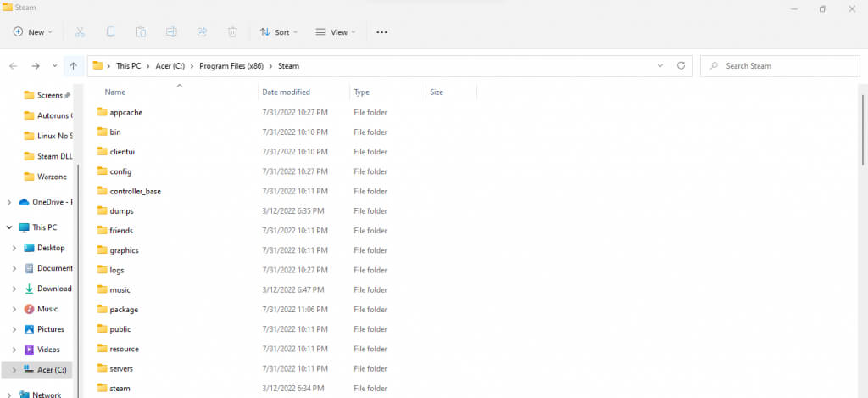Click Program Files (x86) breadcrumb
Image resolution: width=868 pixels, height=398 pixels.
tap(231, 66)
